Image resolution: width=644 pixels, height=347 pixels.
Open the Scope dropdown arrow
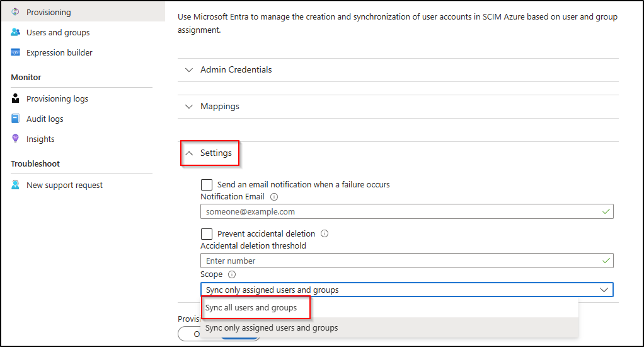tap(604, 290)
